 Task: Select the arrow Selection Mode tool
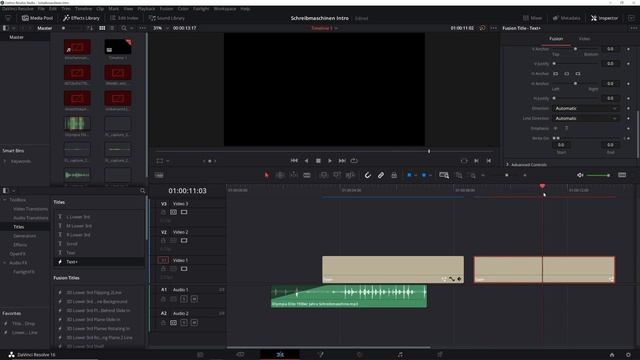(x=267, y=175)
